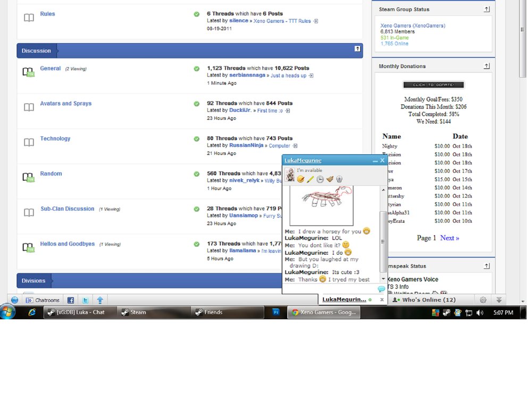Click General forum new-posts book icon
The height and width of the screenshot is (399, 532).
tap(29, 72)
